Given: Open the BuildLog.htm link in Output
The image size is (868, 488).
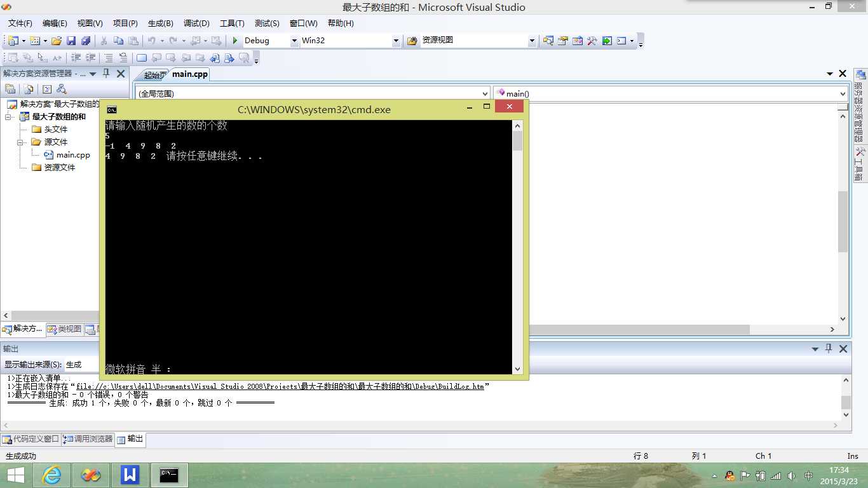Looking at the screenshot, I should 280,386.
